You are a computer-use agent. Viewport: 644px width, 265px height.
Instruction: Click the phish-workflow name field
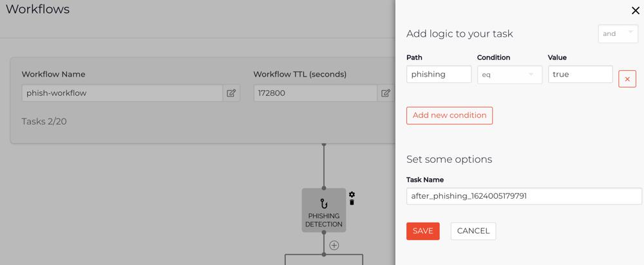tap(122, 93)
